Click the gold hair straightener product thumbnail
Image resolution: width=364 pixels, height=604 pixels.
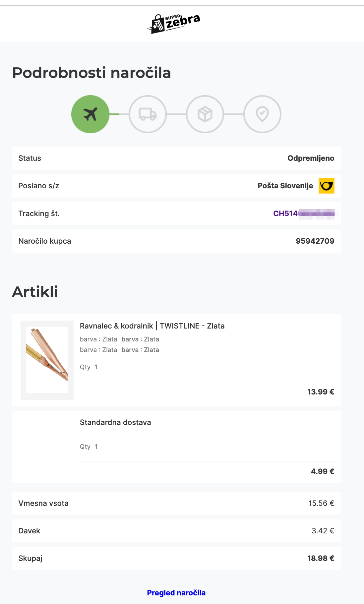47,360
